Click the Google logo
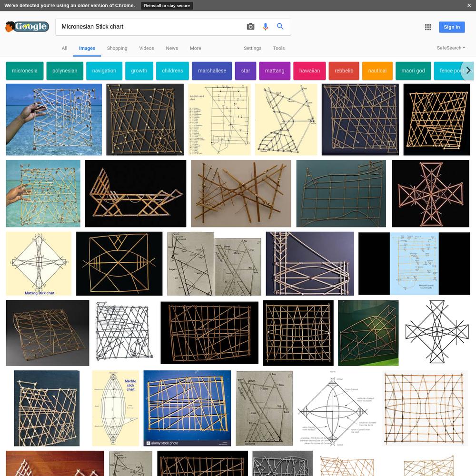 click(27, 27)
